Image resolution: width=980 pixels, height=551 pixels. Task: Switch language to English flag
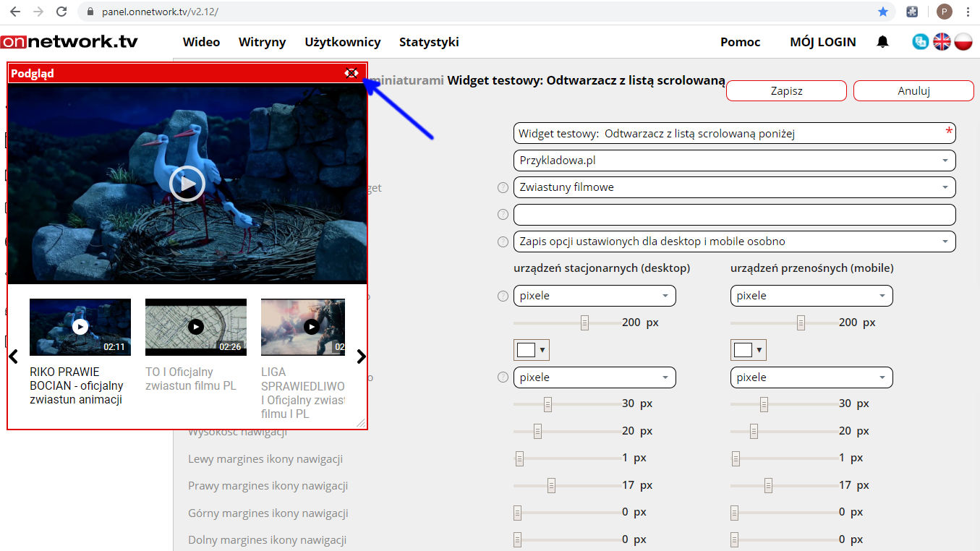click(942, 42)
